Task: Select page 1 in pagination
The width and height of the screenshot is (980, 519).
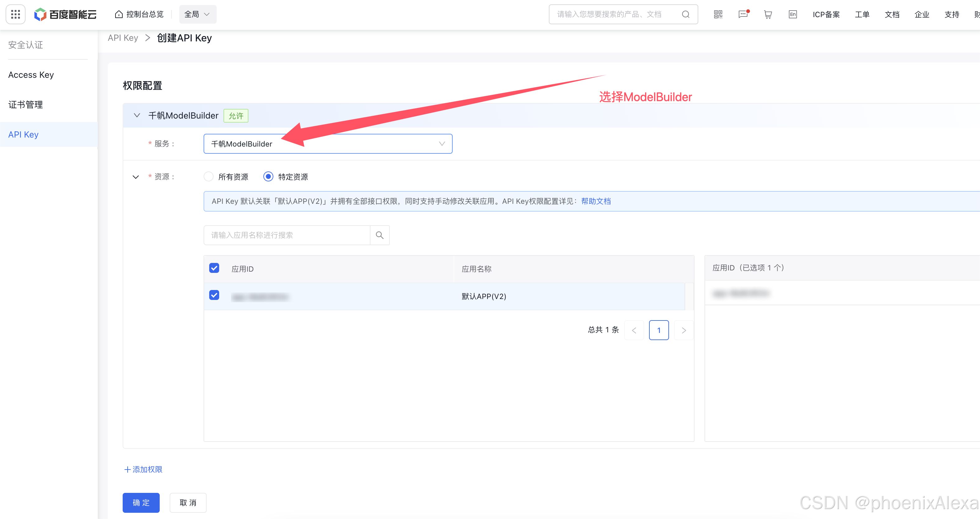Action: click(x=659, y=330)
